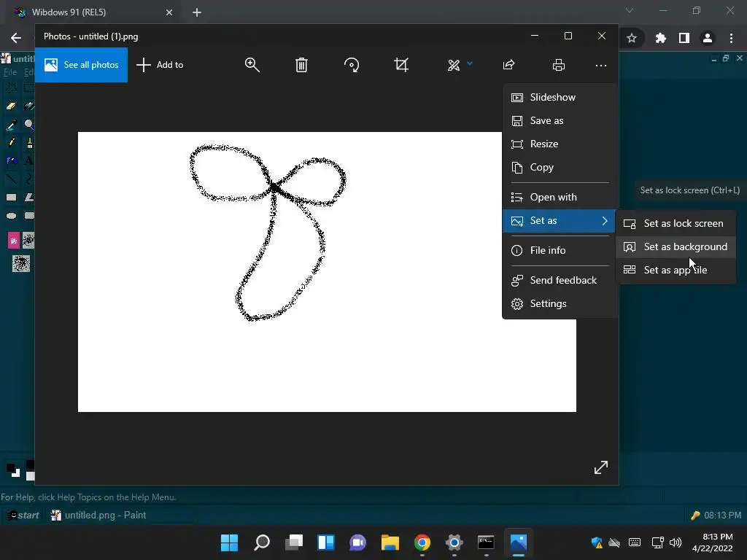Click the Add to button
The image size is (747, 560).
160,65
